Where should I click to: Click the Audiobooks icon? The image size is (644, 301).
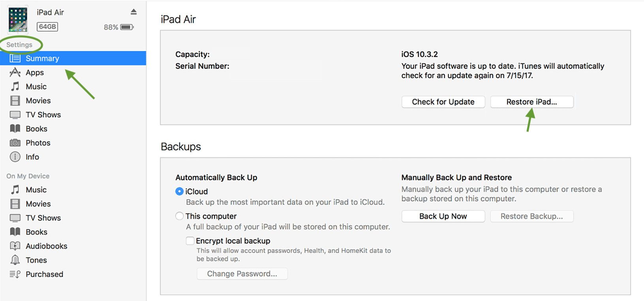pyautogui.click(x=15, y=246)
